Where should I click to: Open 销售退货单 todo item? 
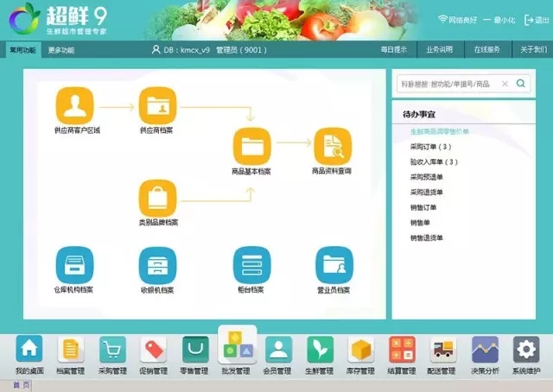pos(426,237)
